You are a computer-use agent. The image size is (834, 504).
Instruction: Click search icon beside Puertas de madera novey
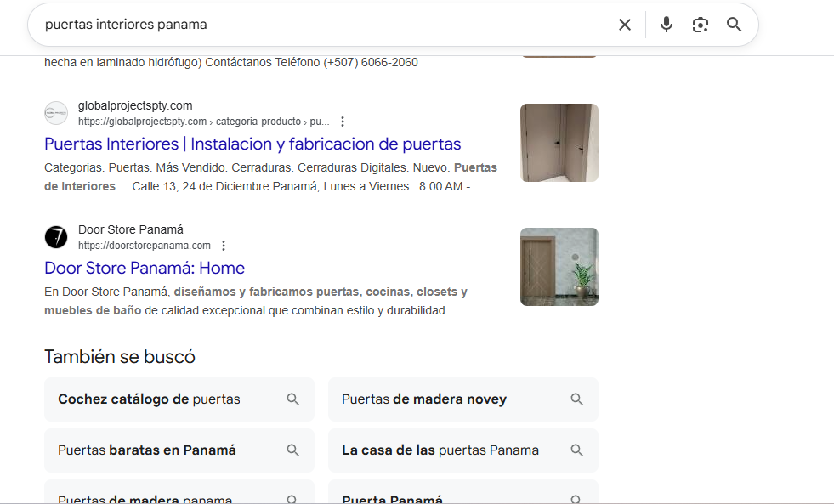pyautogui.click(x=577, y=399)
